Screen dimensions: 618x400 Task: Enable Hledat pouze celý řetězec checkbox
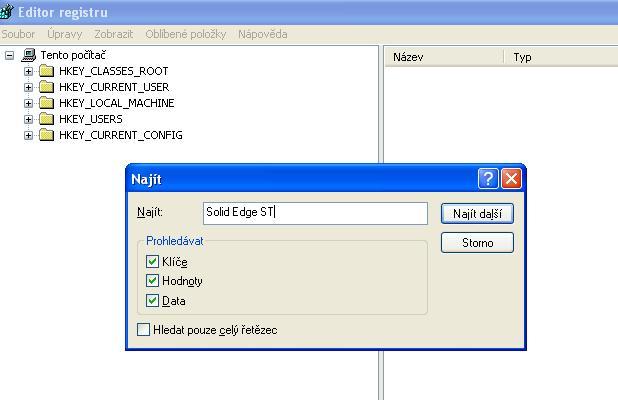pyautogui.click(x=143, y=329)
